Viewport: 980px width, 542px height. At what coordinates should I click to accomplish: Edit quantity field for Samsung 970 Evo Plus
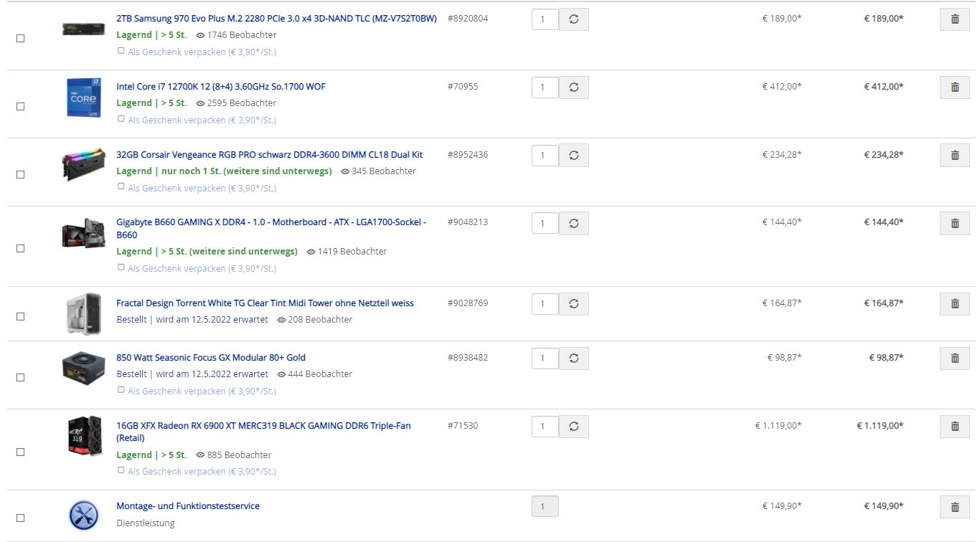pos(545,19)
